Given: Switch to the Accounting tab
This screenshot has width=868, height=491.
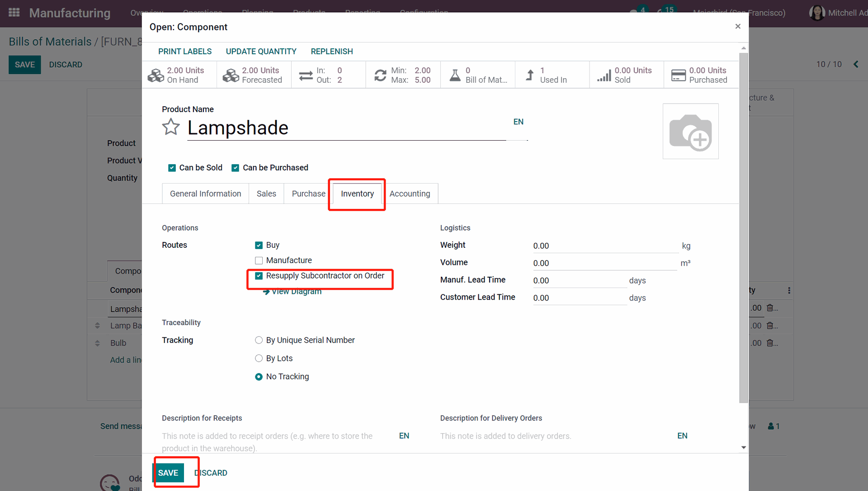Looking at the screenshot, I should [410, 194].
